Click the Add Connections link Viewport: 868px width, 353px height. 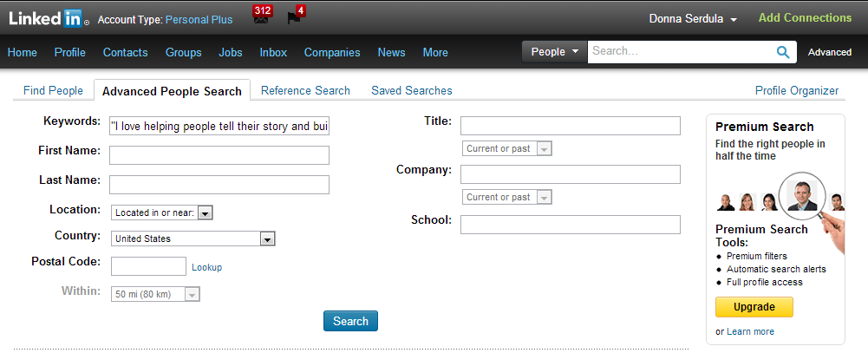click(x=805, y=18)
